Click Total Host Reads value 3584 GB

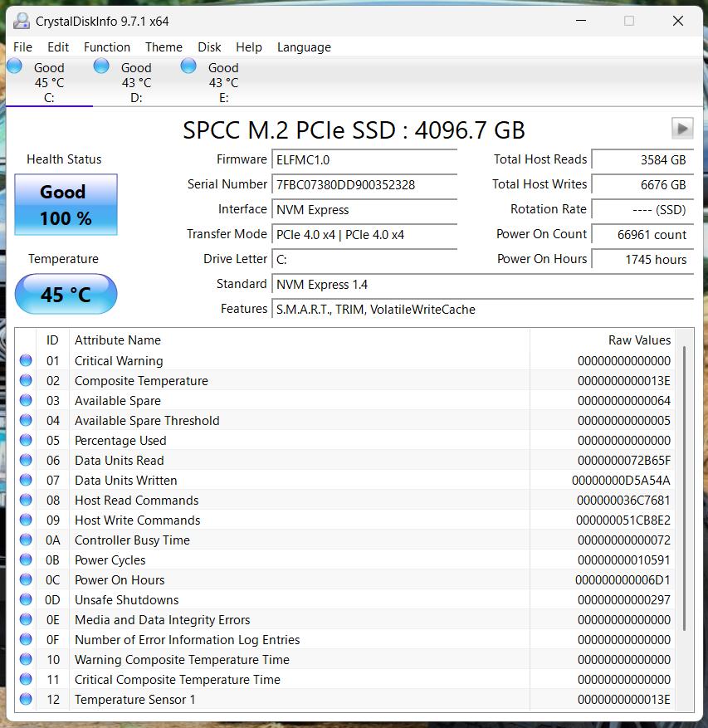643,160
